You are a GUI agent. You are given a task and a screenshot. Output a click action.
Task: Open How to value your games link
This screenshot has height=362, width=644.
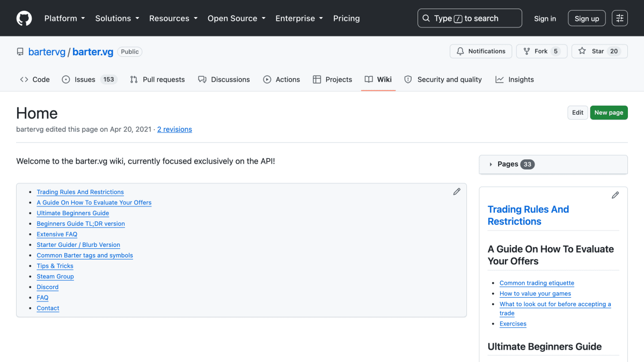tap(535, 294)
